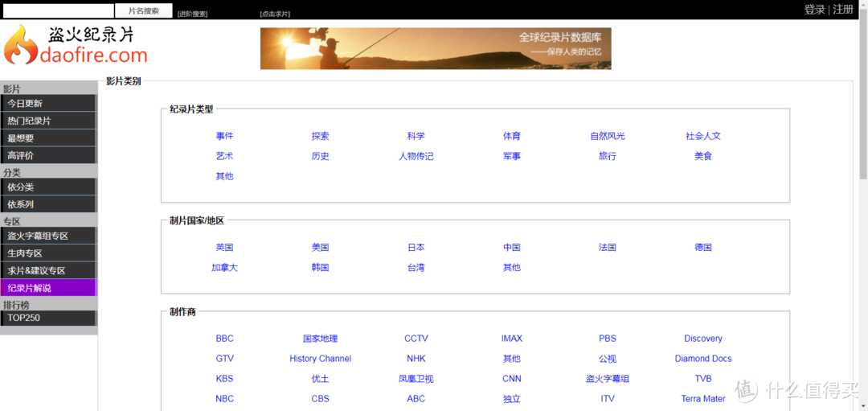
Task: Select the TVB producer link
Action: pyautogui.click(x=703, y=378)
